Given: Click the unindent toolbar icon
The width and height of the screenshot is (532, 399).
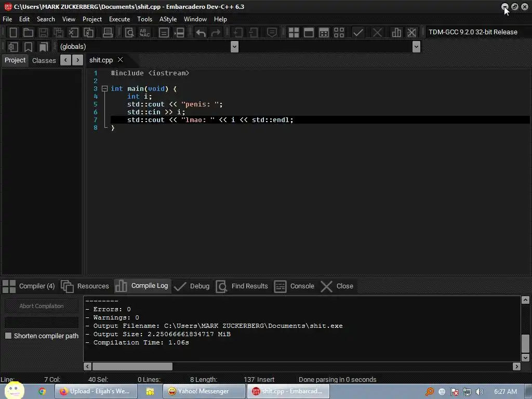Looking at the screenshot, I should point(253,33).
